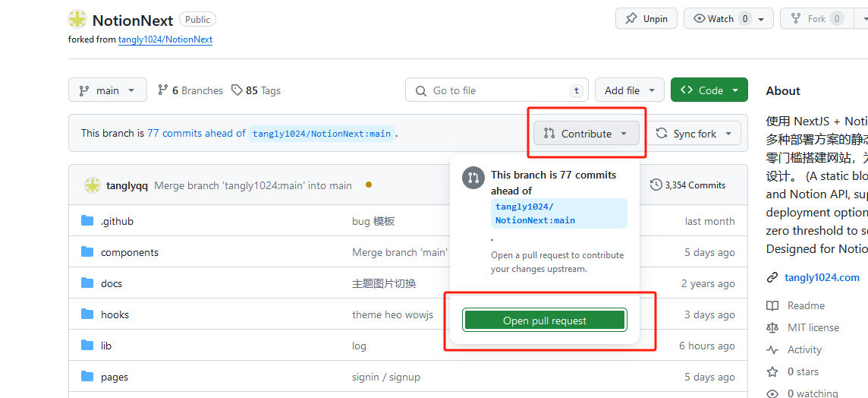Open the lib folder

[106, 346]
